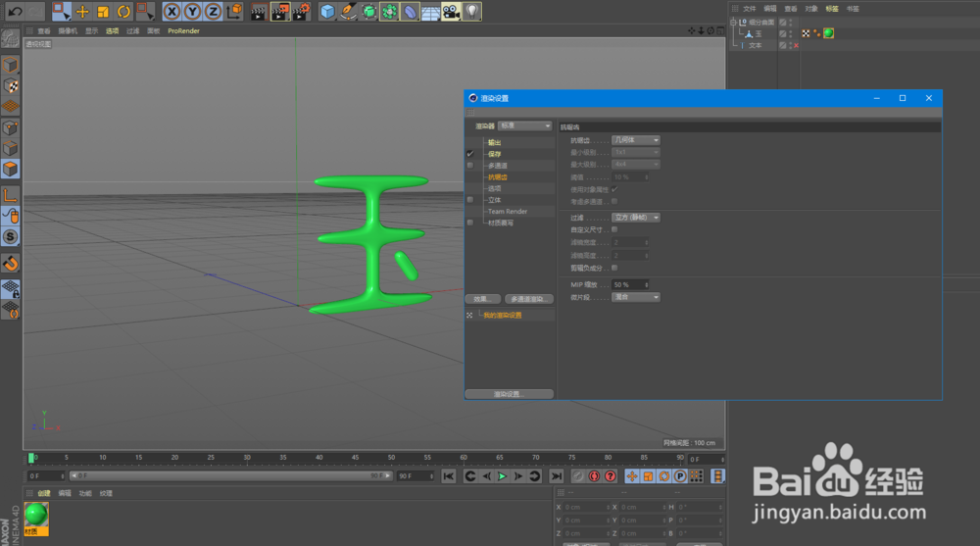This screenshot has height=546, width=980.
Task: Click the magnet tool in left sidebar
Action: [10, 264]
